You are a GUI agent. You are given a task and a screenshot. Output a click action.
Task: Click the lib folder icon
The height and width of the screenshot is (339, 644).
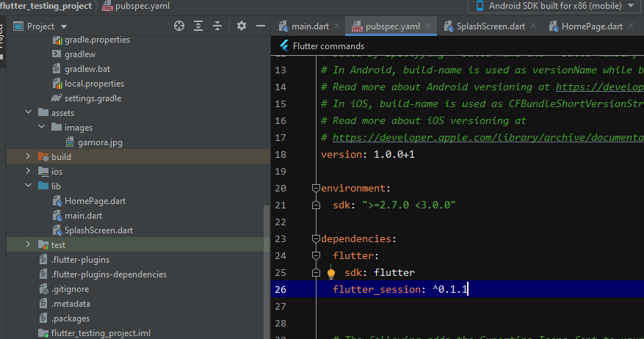click(x=43, y=186)
